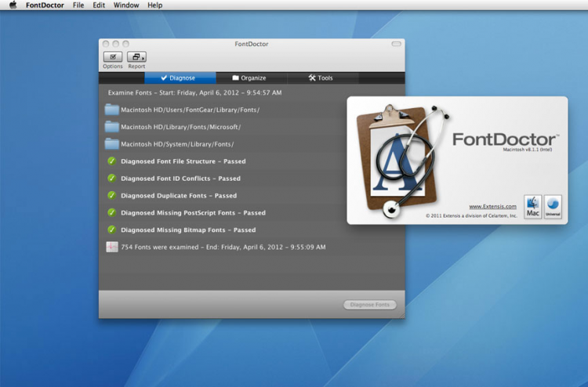Viewport: 588px width, 387px height.
Task: Click the FontDoctor wordmark in splash window
Action: 506,139
